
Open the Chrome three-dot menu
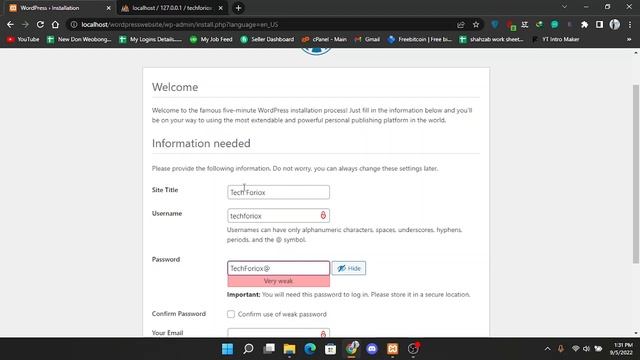630,24
